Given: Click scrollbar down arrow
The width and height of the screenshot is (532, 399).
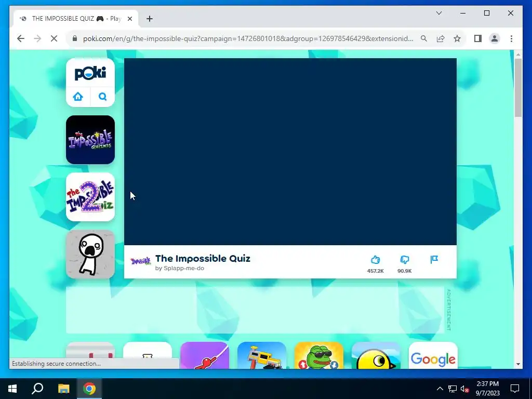Looking at the screenshot, I should point(518,364).
